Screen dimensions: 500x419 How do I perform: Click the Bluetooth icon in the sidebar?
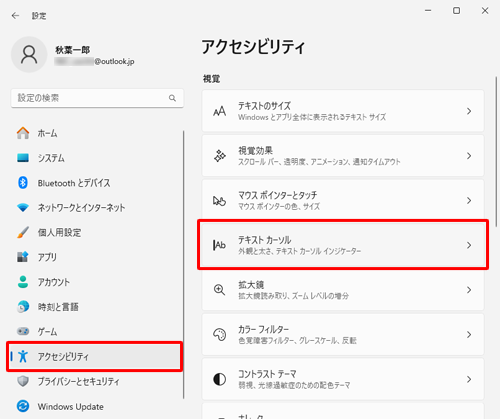point(23,183)
